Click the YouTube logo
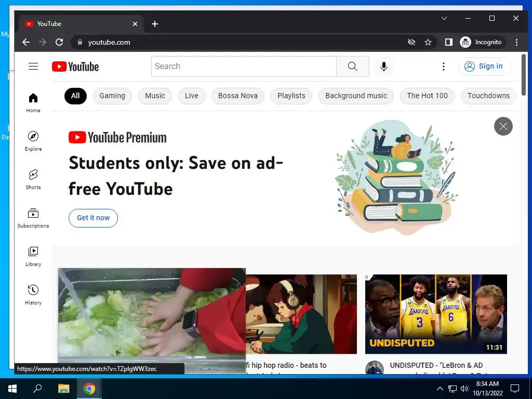Viewport: 532px width, 399px height. [x=75, y=66]
